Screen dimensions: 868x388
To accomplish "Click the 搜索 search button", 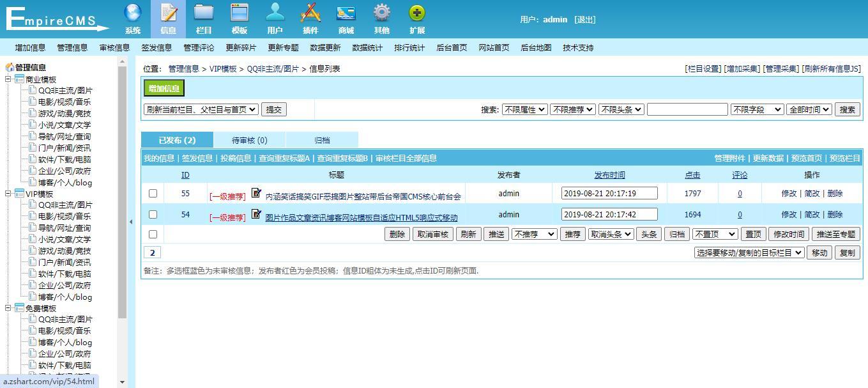I will [x=847, y=109].
